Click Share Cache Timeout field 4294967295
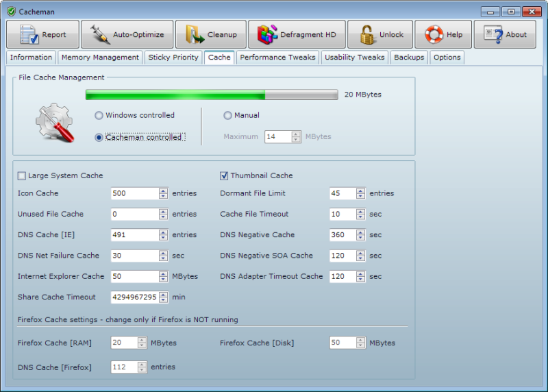The image size is (548, 392). tap(135, 297)
